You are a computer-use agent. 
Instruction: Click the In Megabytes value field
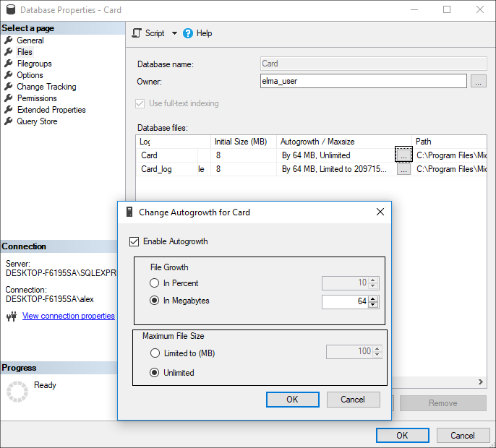(x=345, y=301)
